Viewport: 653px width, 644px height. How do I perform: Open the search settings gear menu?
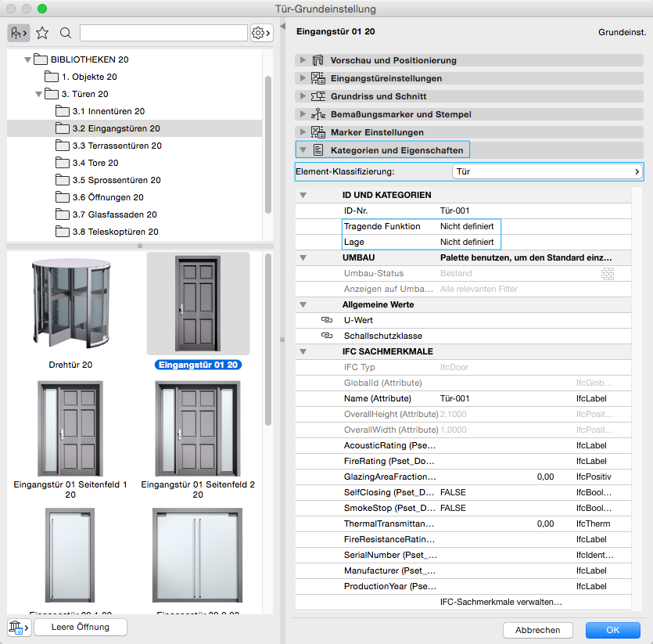click(x=261, y=33)
